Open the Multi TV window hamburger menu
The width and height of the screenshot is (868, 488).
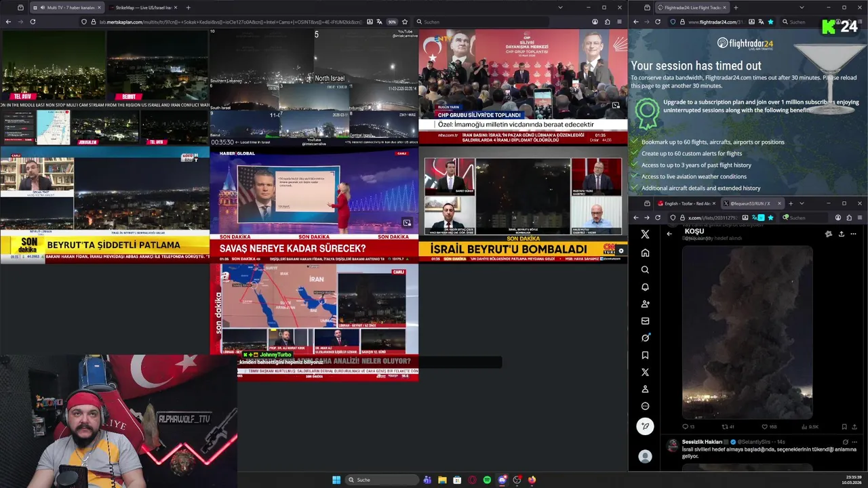(619, 22)
